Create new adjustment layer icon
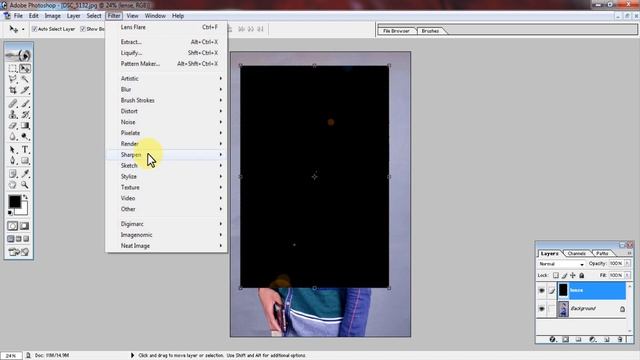The width and height of the screenshot is (640, 360). (x=592, y=339)
